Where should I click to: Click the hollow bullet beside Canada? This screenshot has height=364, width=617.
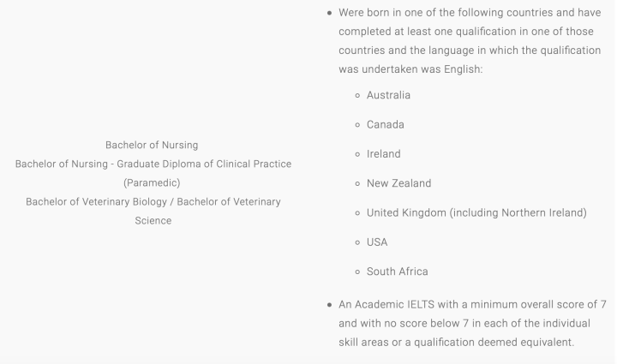click(357, 125)
